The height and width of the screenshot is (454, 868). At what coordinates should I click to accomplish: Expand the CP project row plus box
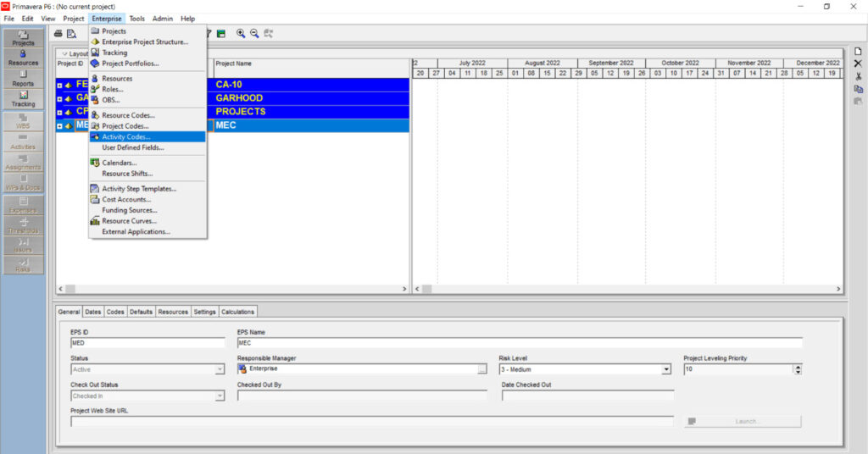tap(60, 113)
